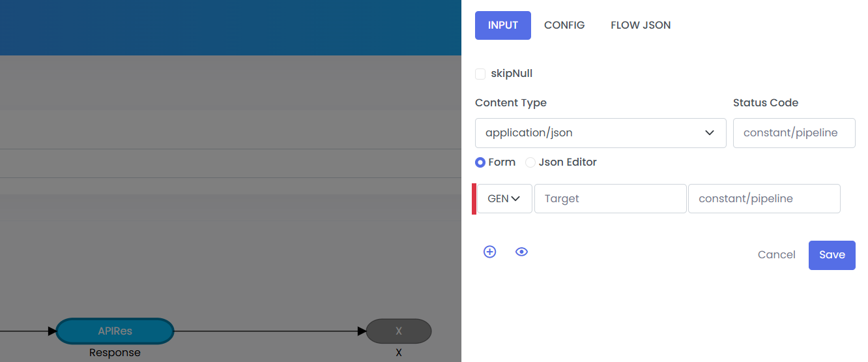Screen dimensions: 868x362
Task: Select the Form radio button
Action: coord(480,162)
